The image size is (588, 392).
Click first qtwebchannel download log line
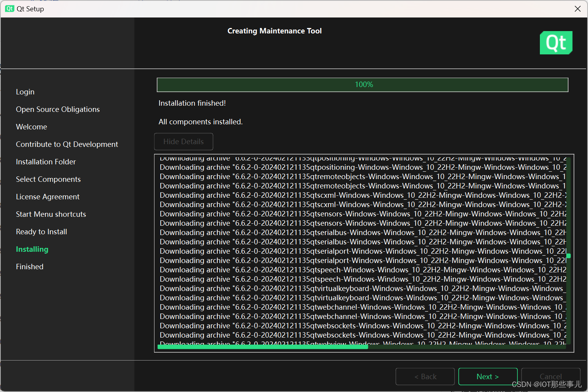363,307
